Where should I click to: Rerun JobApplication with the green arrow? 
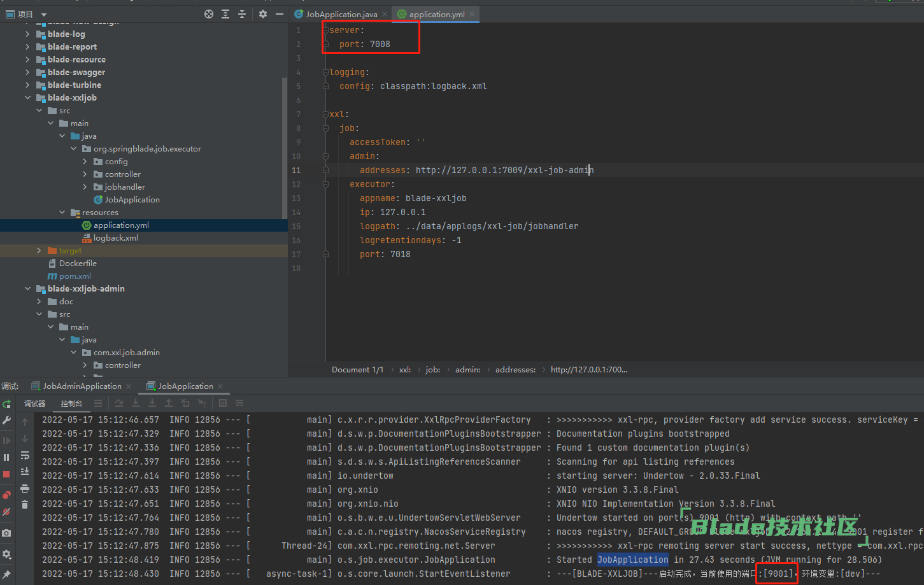6,404
